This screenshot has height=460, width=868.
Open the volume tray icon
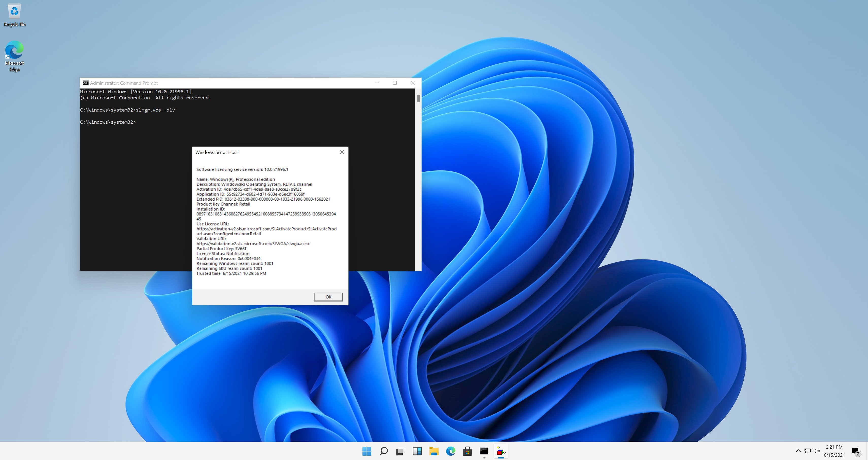tap(817, 451)
